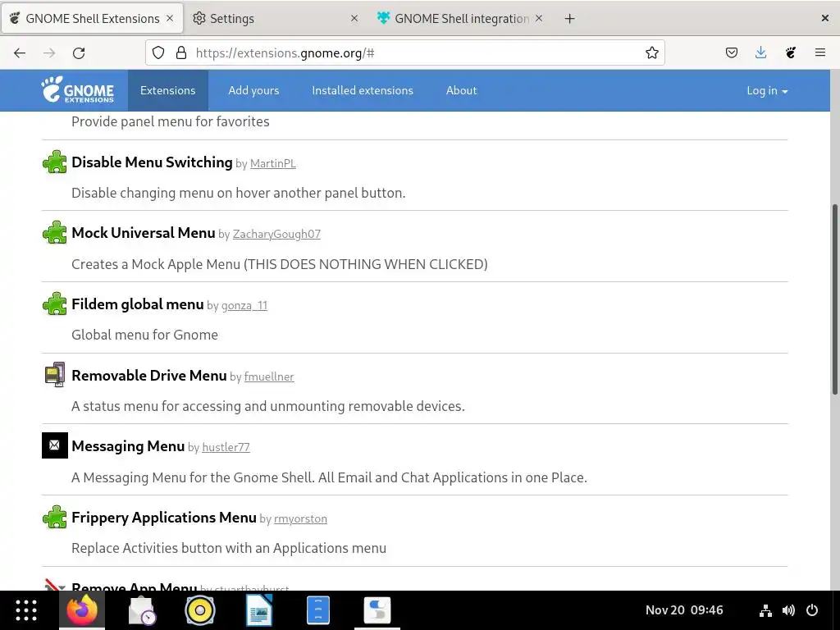
Task: Click the Disable Menu Switching puzzle icon
Action: 55,162
